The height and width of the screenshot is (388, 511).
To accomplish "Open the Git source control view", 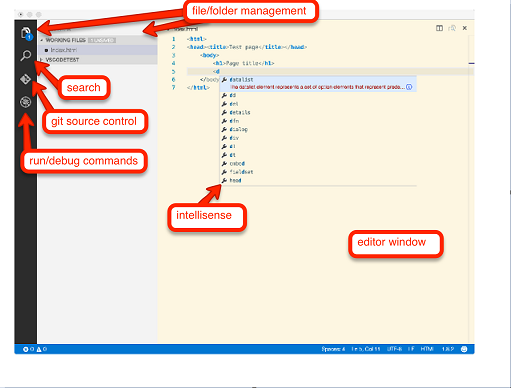I will pyautogui.click(x=25, y=79).
